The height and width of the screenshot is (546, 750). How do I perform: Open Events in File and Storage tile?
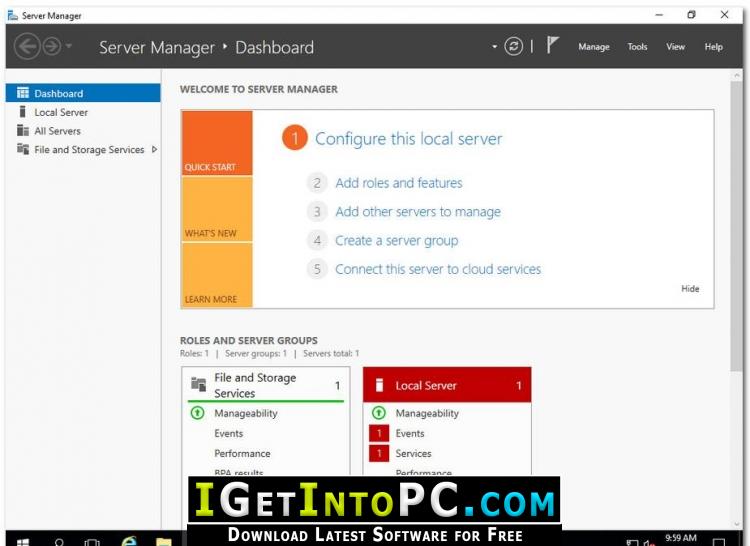(229, 434)
